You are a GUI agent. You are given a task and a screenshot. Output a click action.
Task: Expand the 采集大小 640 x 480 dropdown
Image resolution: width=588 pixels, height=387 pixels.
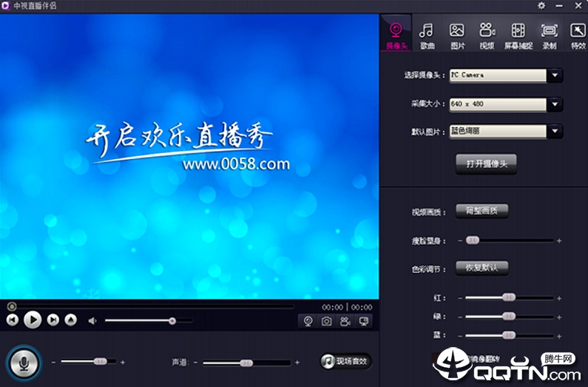[555, 104]
